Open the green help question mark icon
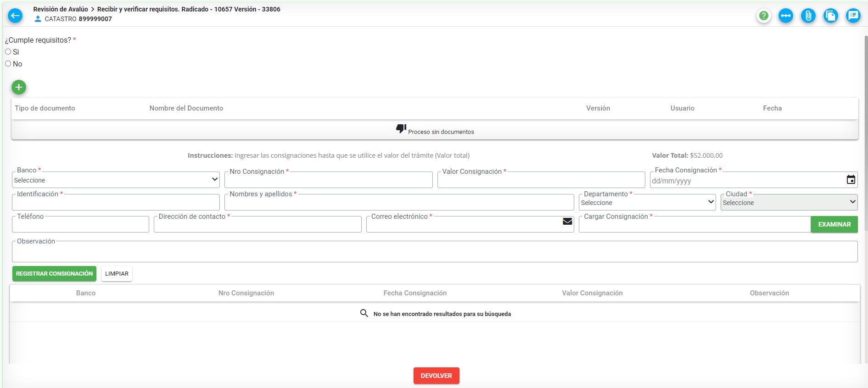This screenshot has width=868, height=388. point(763,16)
